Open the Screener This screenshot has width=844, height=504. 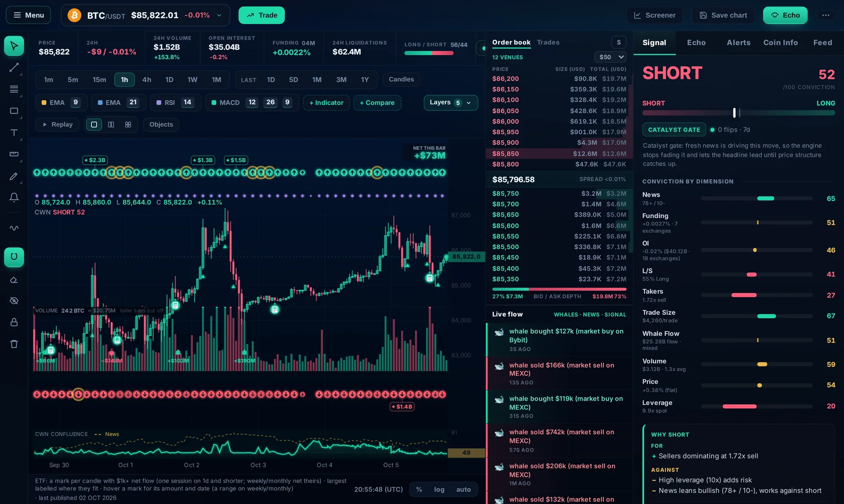click(x=654, y=15)
